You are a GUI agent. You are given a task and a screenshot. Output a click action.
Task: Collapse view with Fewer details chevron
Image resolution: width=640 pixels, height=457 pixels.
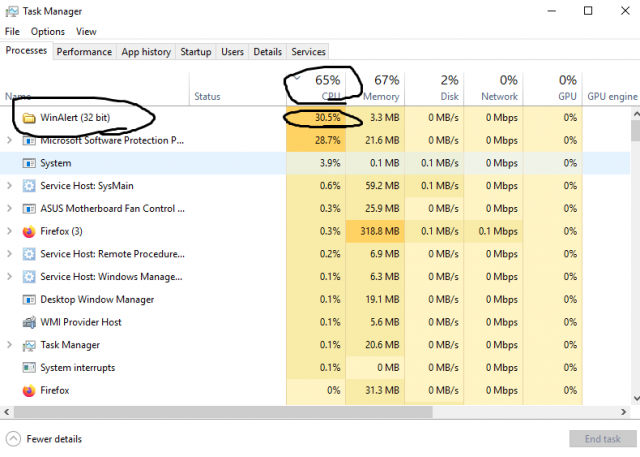pyautogui.click(x=13, y=439)
